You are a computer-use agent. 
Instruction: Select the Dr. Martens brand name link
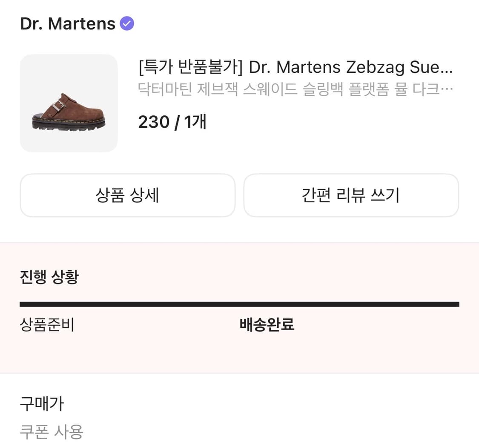(68, 23)
